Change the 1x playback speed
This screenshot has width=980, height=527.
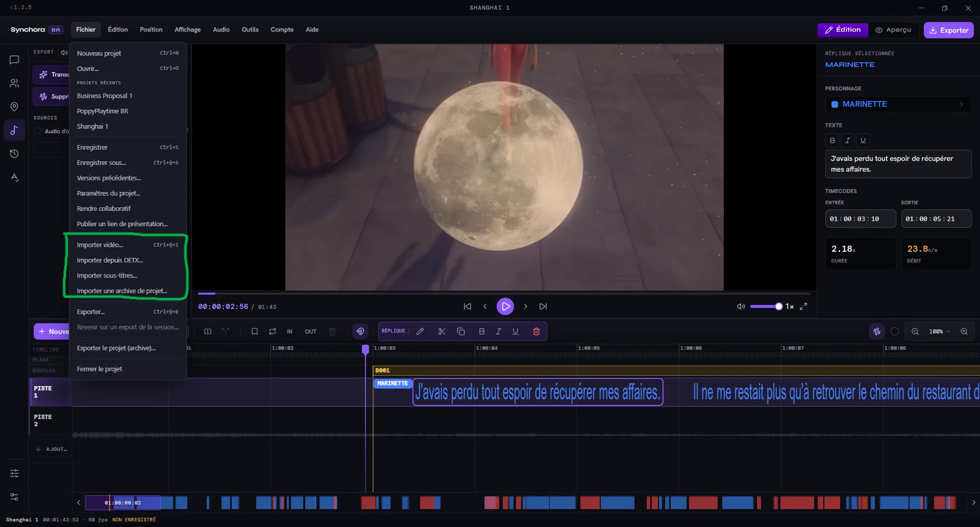click(x=790, y=306)
